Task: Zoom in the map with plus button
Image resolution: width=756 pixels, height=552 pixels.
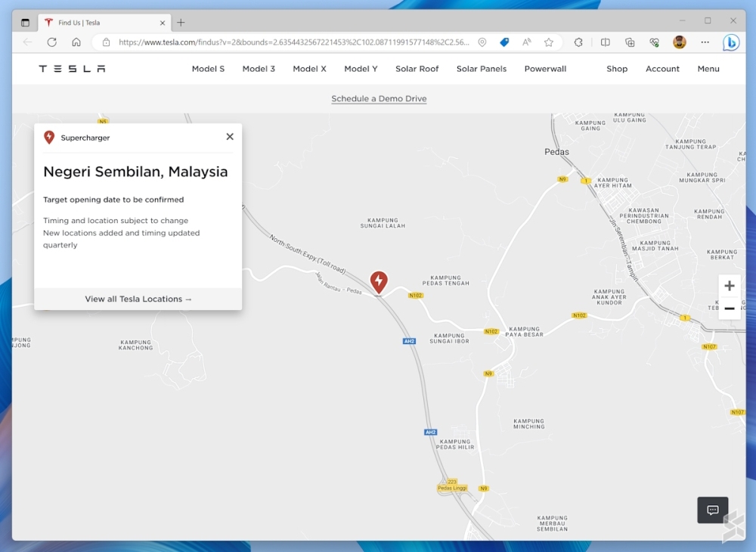Action: point(730,286)
